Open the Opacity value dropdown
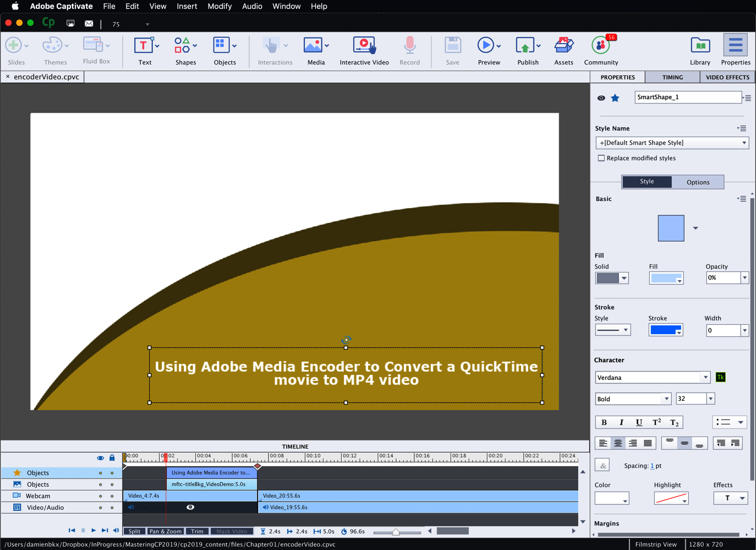The height and width of the screenshot is (550, 756). point(744,278)
